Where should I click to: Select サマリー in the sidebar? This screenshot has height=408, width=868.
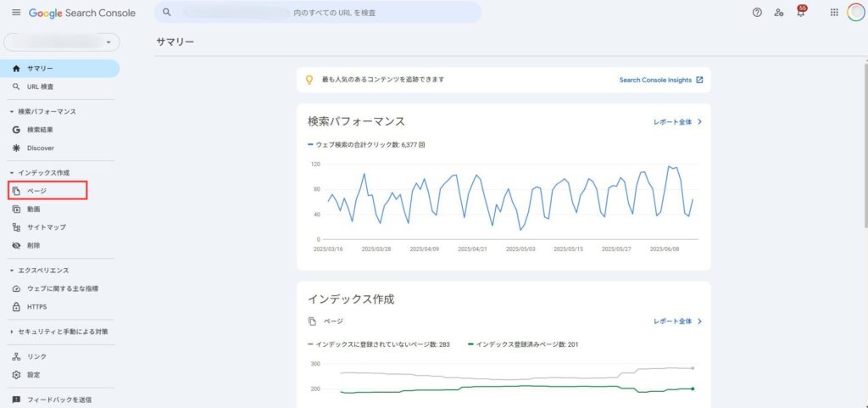click(x=61, y=69)
